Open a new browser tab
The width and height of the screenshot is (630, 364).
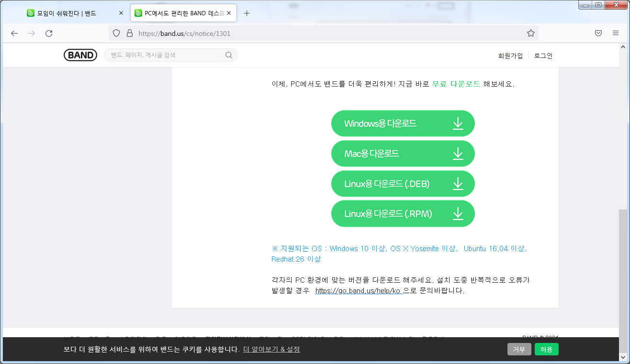(x=247, y=13)
